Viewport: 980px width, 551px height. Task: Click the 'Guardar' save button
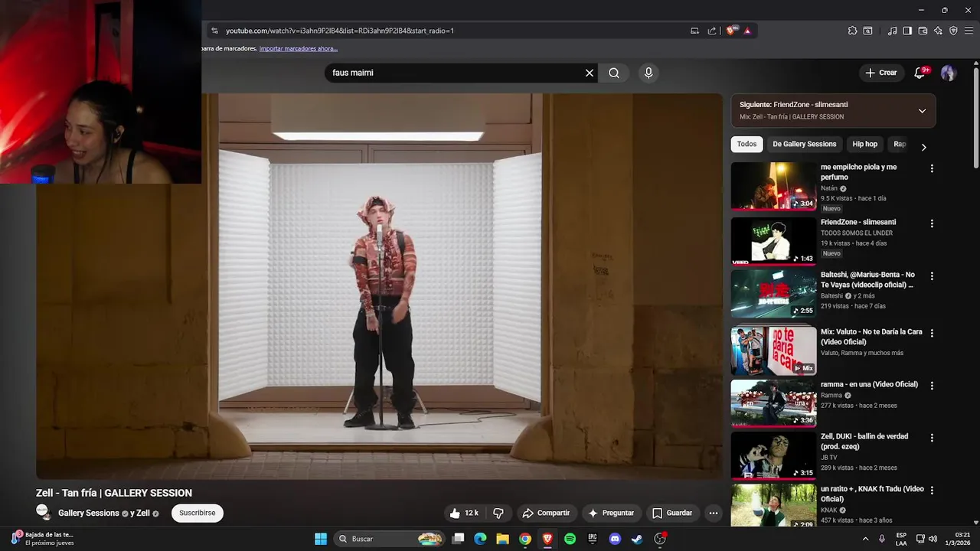(672, 513)
